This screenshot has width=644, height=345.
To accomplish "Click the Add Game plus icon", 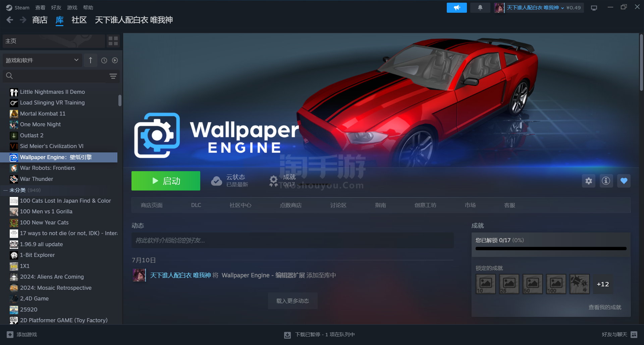I will [10, 335].
